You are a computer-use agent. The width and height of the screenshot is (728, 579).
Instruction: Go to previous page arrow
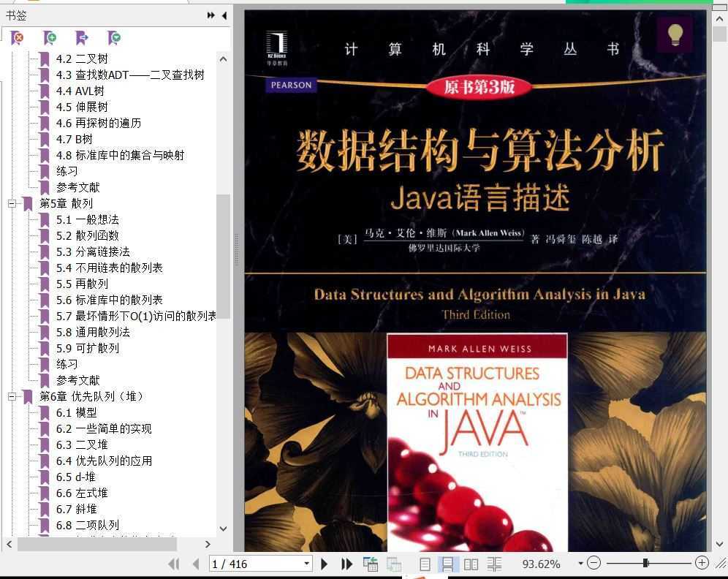[196, 564]
